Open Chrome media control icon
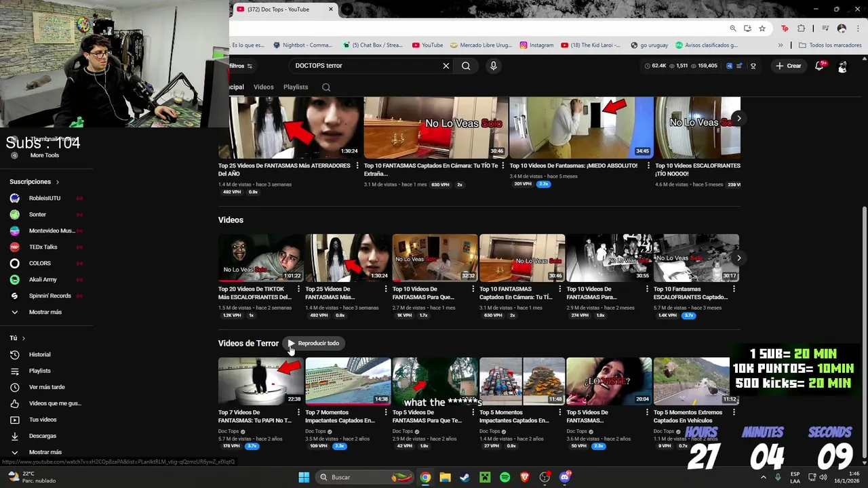This screenshot has width=868, height=488. pyautogui.click(x=825, y=28)
